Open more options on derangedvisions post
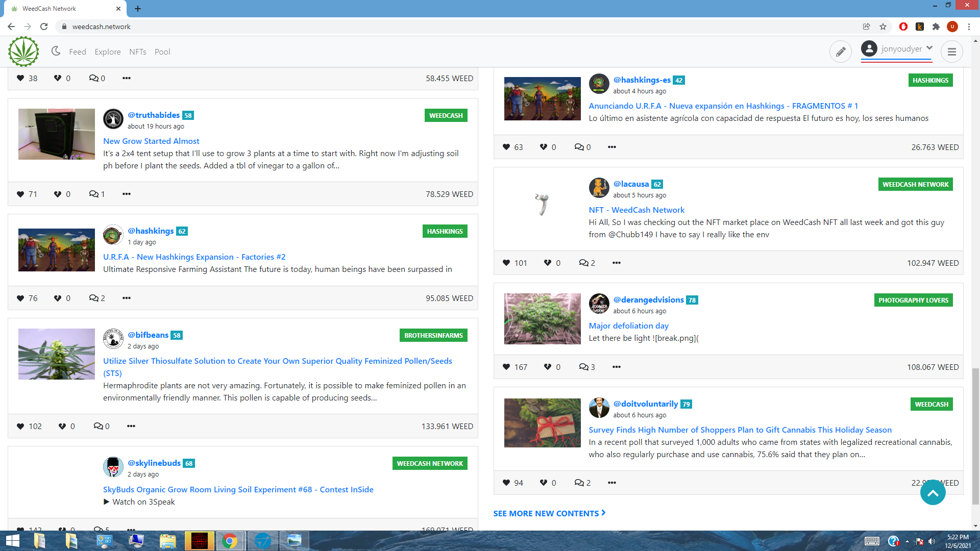The image size is (980, 551). (617, 367)
